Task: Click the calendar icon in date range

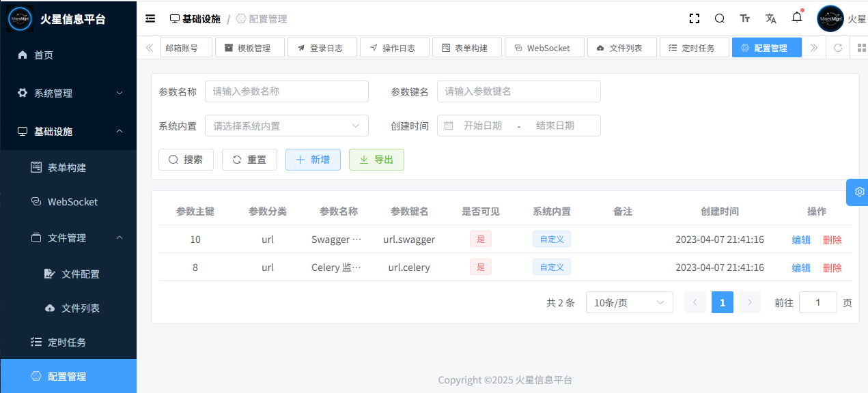Action: [x=449, y=126]
